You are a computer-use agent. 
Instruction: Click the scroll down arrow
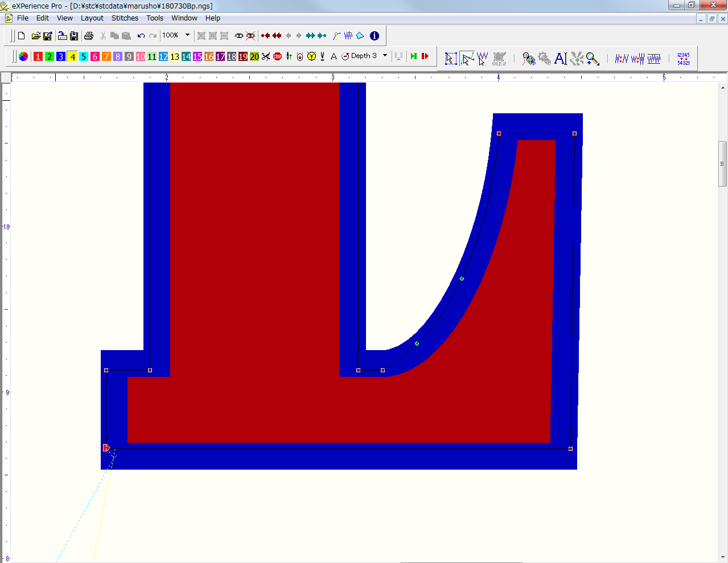[x=723, y=557]
